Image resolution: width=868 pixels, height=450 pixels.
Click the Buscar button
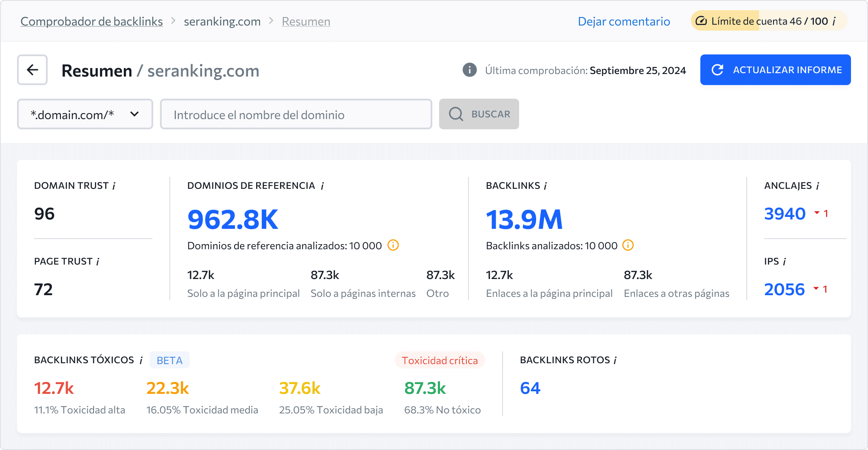pyautogui.click(x=479, y=114)
